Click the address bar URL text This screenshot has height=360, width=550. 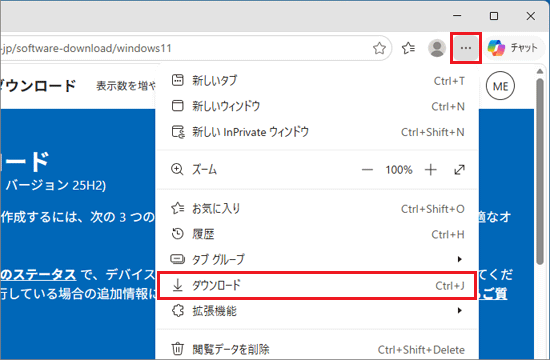coord(86,48)
